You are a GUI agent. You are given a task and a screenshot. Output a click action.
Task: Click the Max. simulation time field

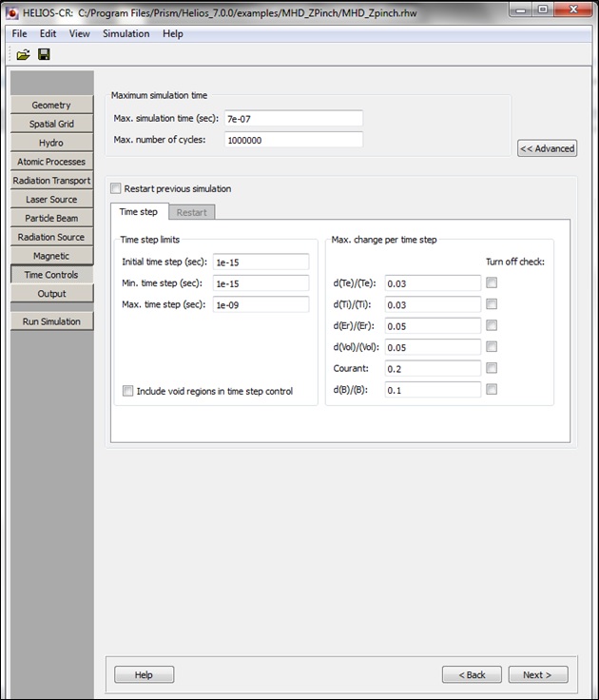pyautogui.click(x=293, y=118)
